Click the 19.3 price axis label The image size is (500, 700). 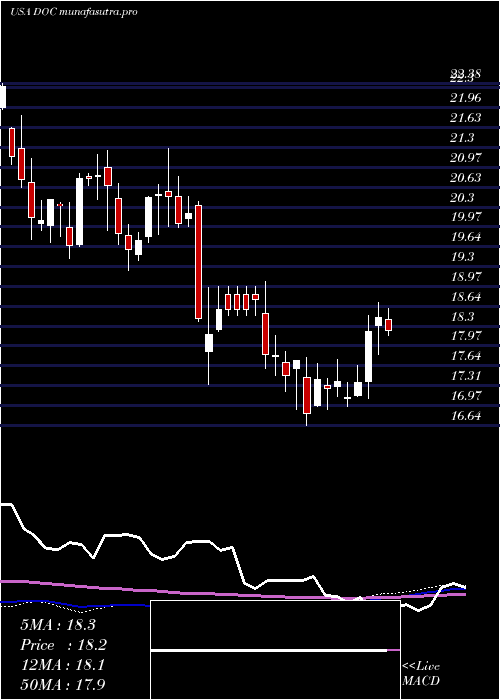pos(462,257)
